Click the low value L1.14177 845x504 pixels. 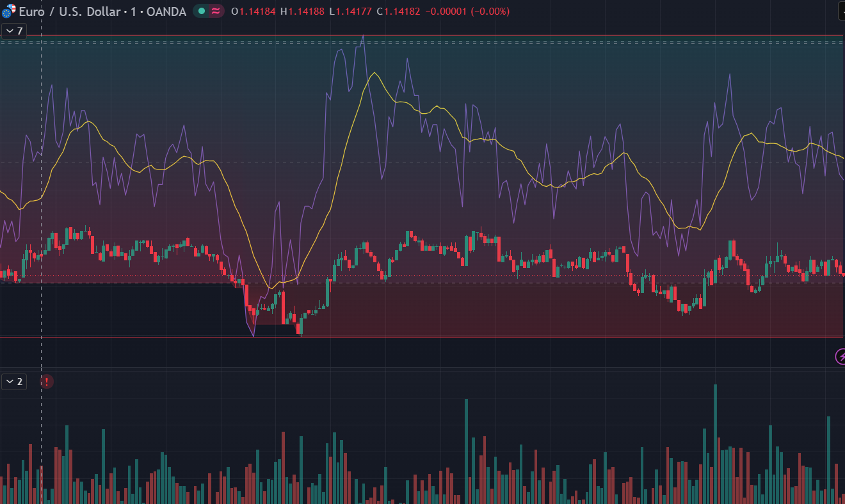coord(350,12)
